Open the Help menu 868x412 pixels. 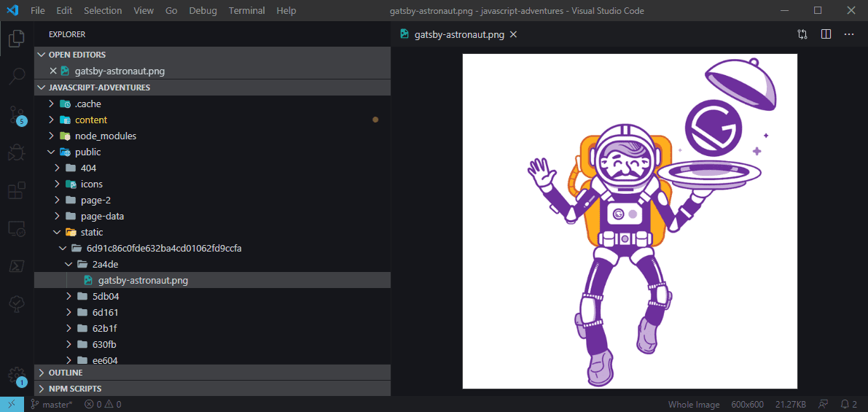coord(286,10)
